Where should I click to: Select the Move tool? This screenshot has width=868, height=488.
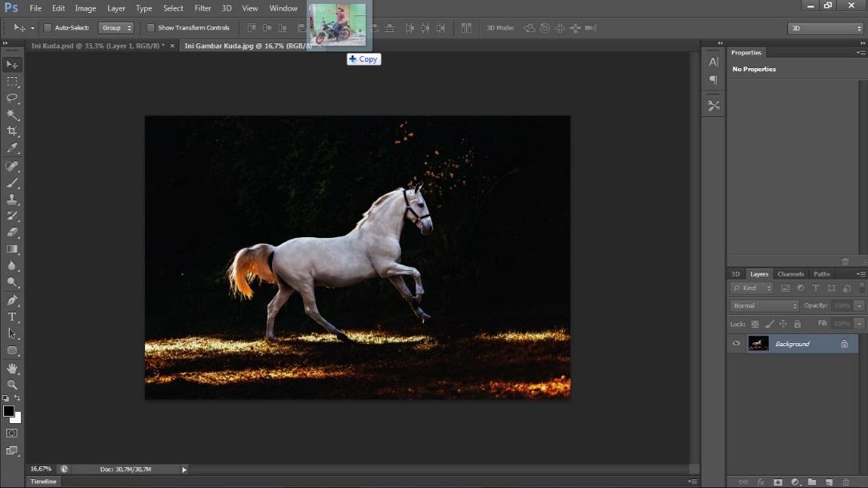(x=12, y=65)
